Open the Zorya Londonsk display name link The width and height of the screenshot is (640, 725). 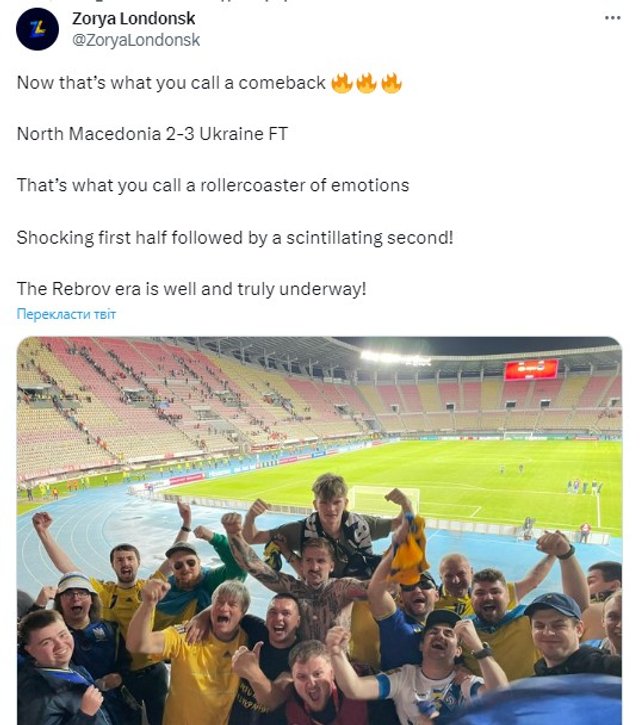(134, 19)
